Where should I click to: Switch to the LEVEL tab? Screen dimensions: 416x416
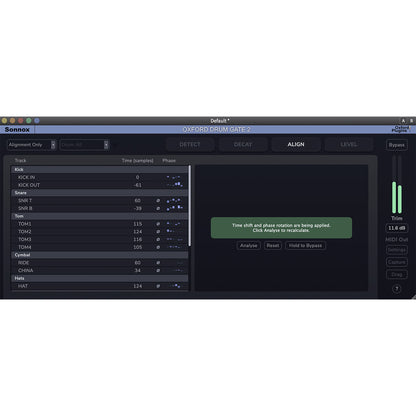tap(349, 144)
